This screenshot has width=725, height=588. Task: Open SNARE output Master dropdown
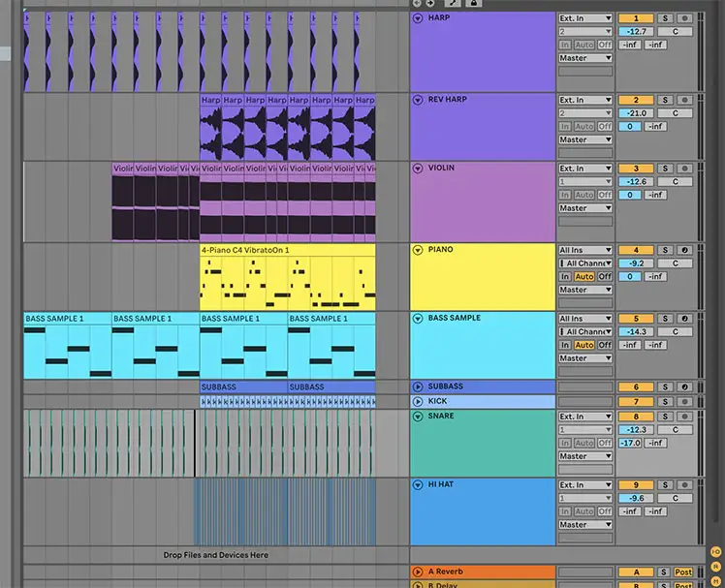[585, 456]
